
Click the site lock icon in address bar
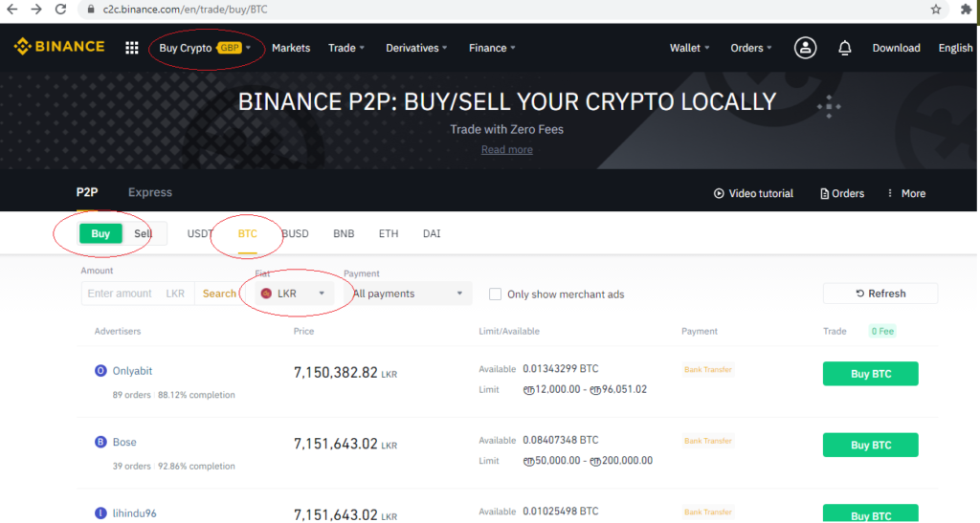[x=91, y=10]
